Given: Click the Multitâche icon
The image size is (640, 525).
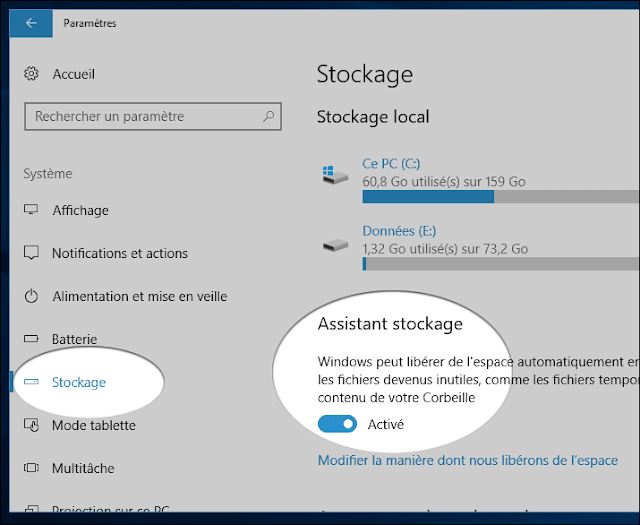Looking at the screenshot, I should pyautogui.click(x=31, y=468).
